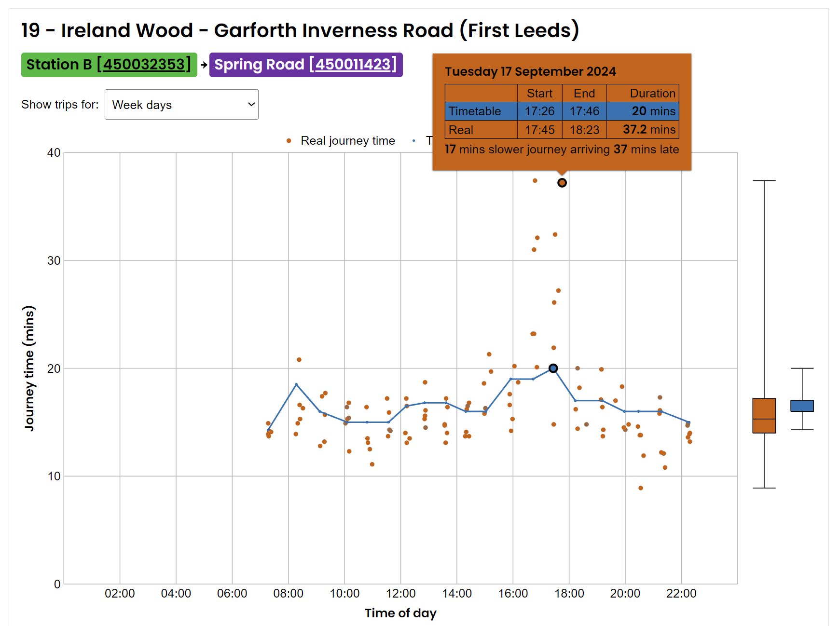This screenshot has height=626, width=840.
Task: Click the blue box of the timetable box plot
Action: pyautogui.click(x=802, y=406)
